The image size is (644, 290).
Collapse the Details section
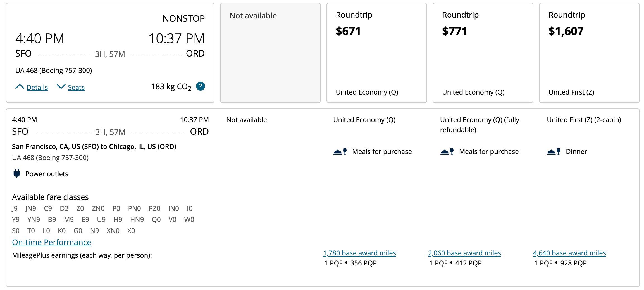point(37,87)
